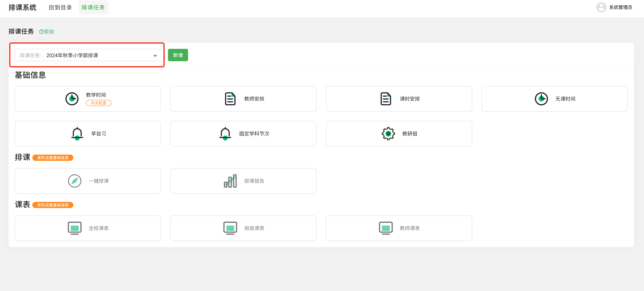644x291 pixels.
Task: Select the 排课任务 navigation tab
Action: [93, 8]
